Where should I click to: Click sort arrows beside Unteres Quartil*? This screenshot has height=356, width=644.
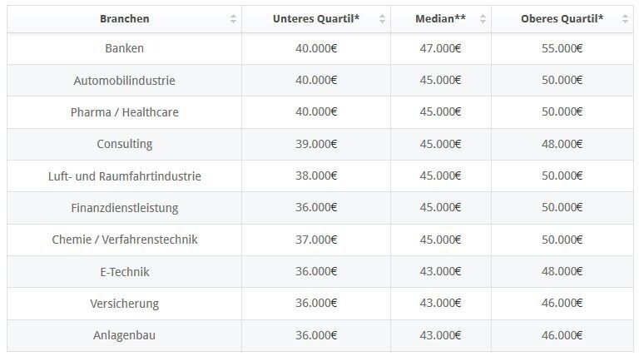click(x=382, y=19)
